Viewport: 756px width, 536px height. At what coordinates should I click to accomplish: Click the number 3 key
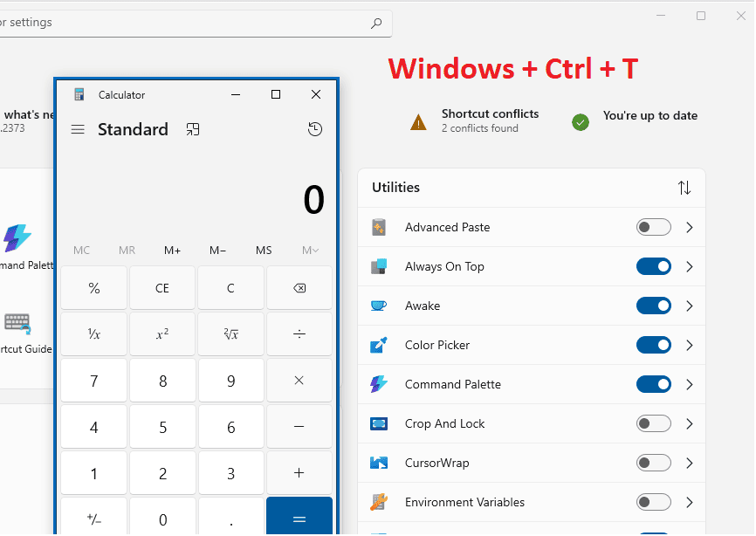point(231,473)
